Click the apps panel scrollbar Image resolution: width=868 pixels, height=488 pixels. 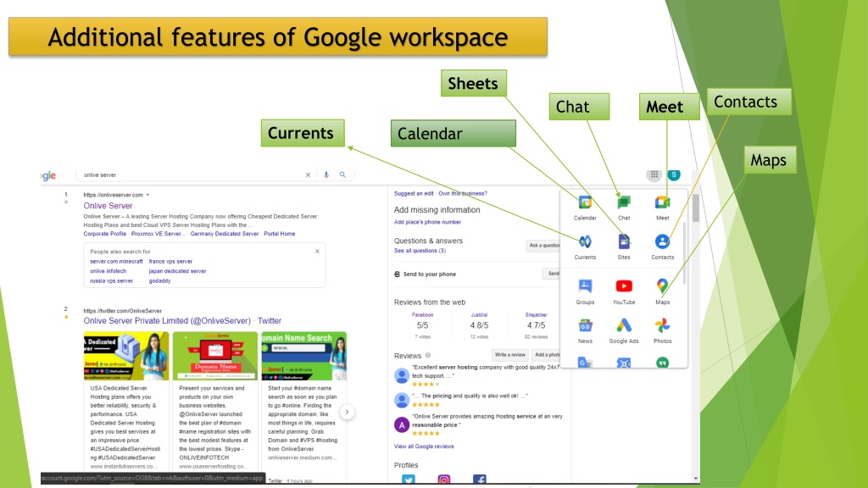tap(685, 252)
